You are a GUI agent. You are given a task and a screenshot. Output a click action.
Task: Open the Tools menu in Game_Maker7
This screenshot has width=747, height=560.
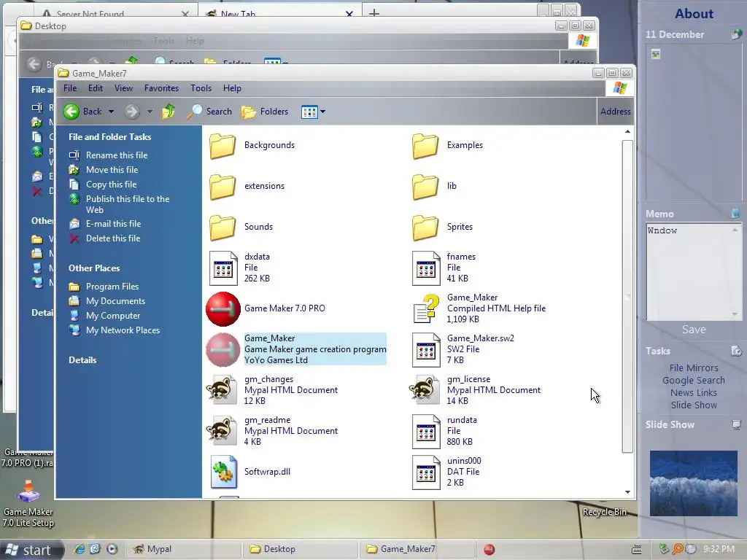click(201, 88)
